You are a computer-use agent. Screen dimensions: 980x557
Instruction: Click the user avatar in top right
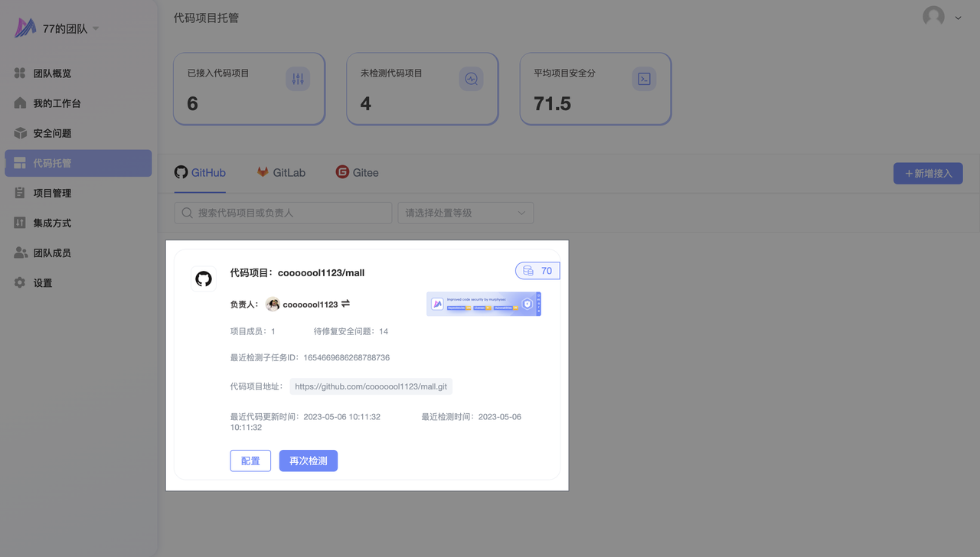pyautogui.click(x=933, y=17)
